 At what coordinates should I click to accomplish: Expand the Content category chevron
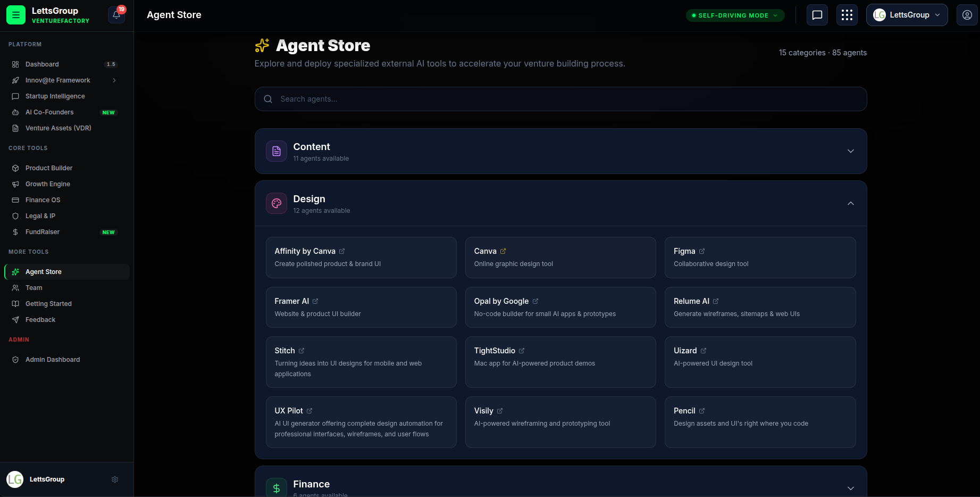tap(851, 151)
